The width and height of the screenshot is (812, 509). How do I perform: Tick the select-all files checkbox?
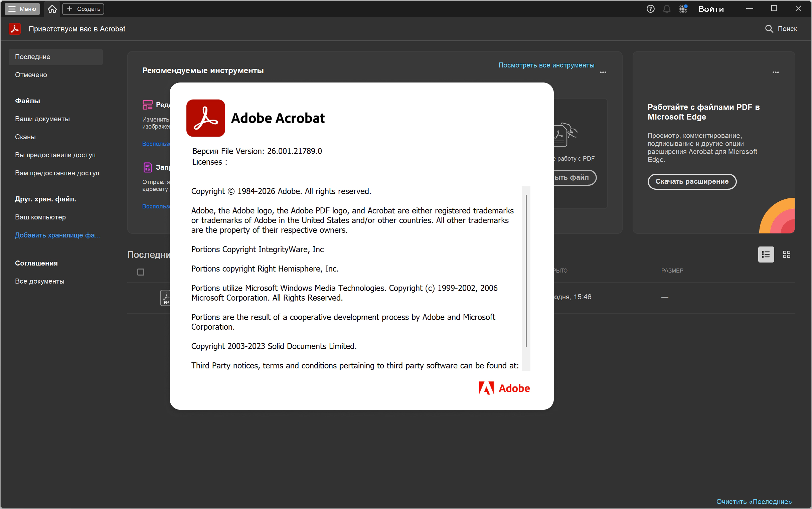tap(141, 272)
